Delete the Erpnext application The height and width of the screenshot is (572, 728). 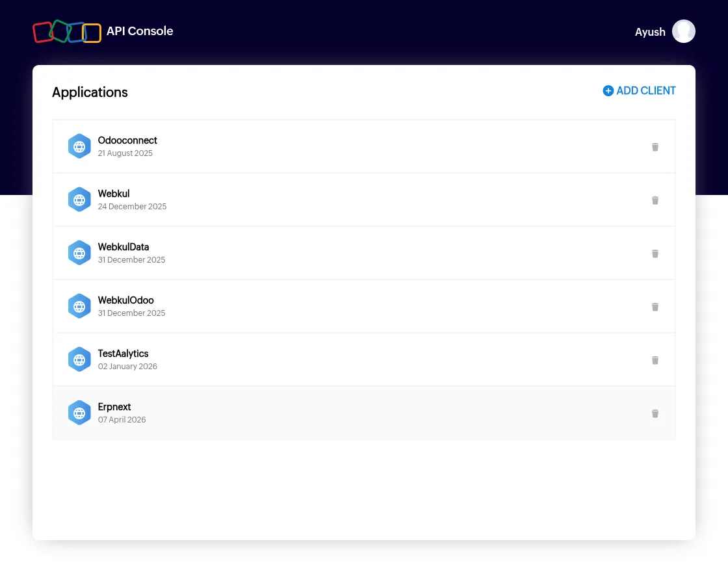pos(655,413)
